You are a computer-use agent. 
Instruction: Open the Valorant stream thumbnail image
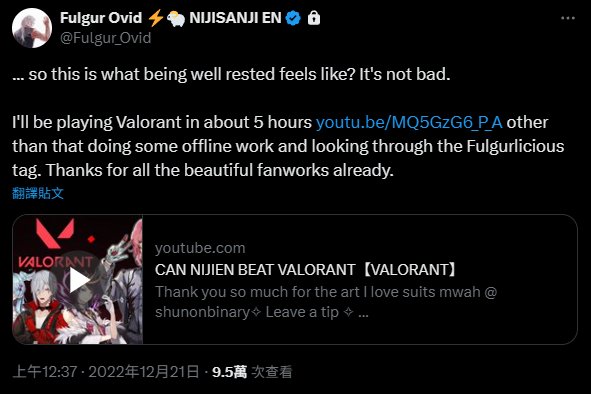point(78,279)
